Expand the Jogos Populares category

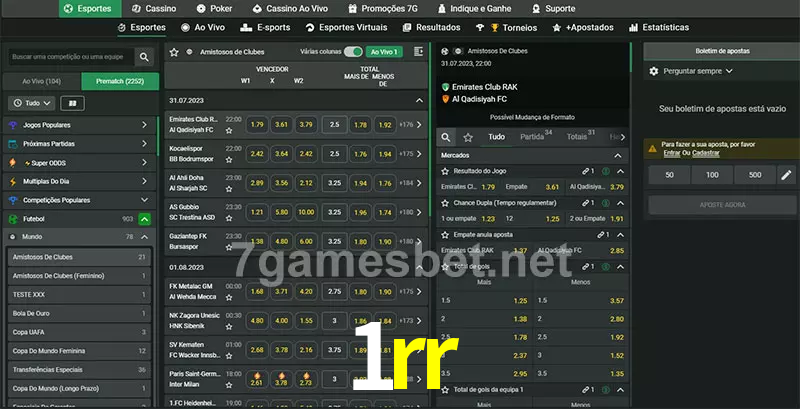[x=144, y=125]
